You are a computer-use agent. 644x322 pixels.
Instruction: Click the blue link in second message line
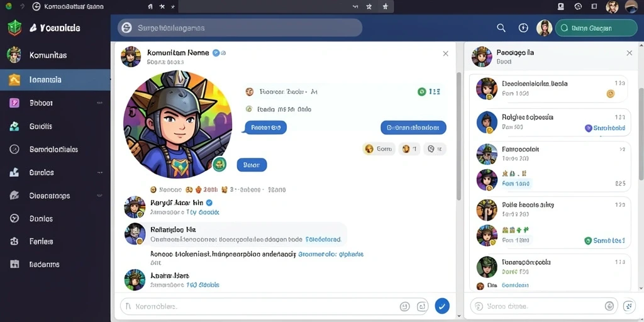[x=331, y=254]
